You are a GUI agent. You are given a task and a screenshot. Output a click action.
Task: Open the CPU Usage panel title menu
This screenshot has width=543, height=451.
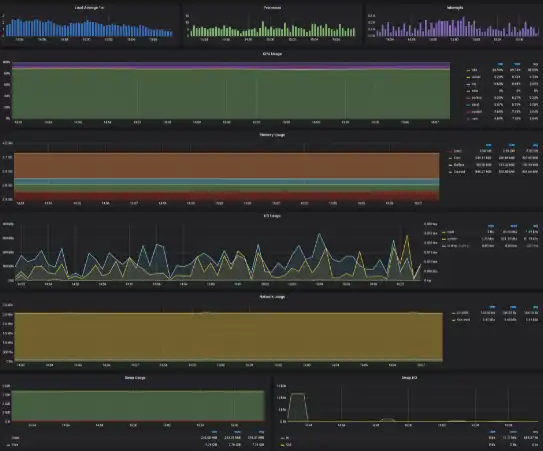click(x=272, y=54)
